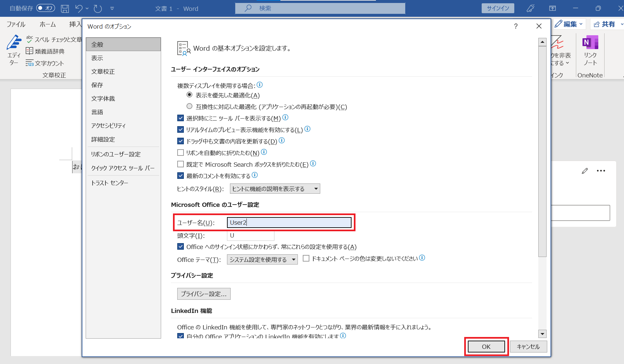
Task: Select 言語 category
Action: [123, 112]
